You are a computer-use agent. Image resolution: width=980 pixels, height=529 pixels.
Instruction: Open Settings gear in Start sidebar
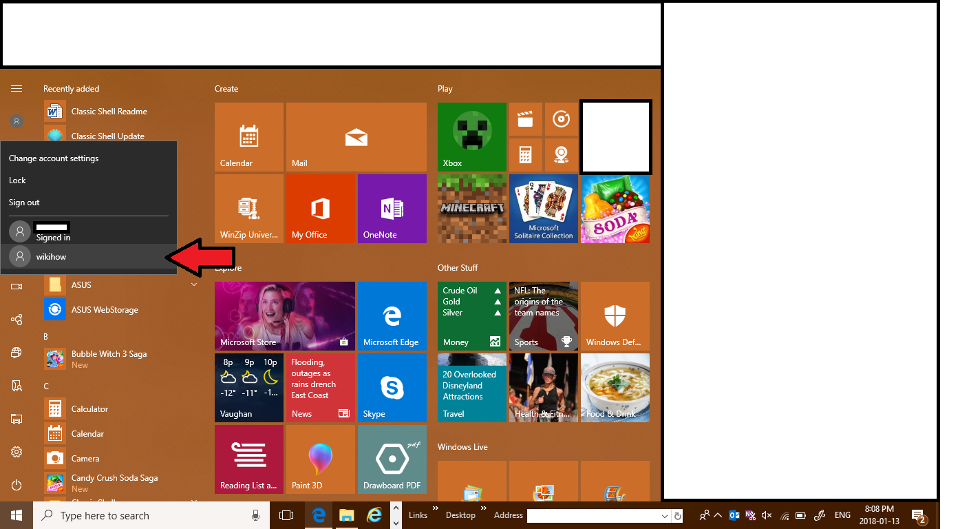(x=17, y=452)
